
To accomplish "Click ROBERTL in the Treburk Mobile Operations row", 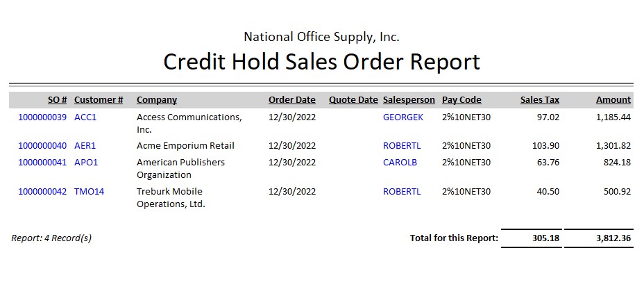I will [402, 192].
